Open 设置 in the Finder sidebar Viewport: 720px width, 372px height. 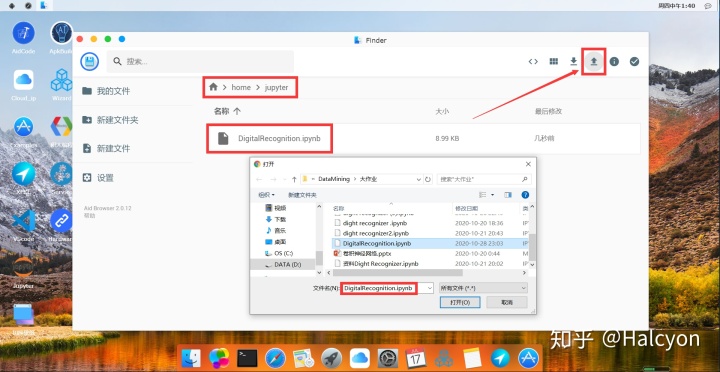[98, 178]
